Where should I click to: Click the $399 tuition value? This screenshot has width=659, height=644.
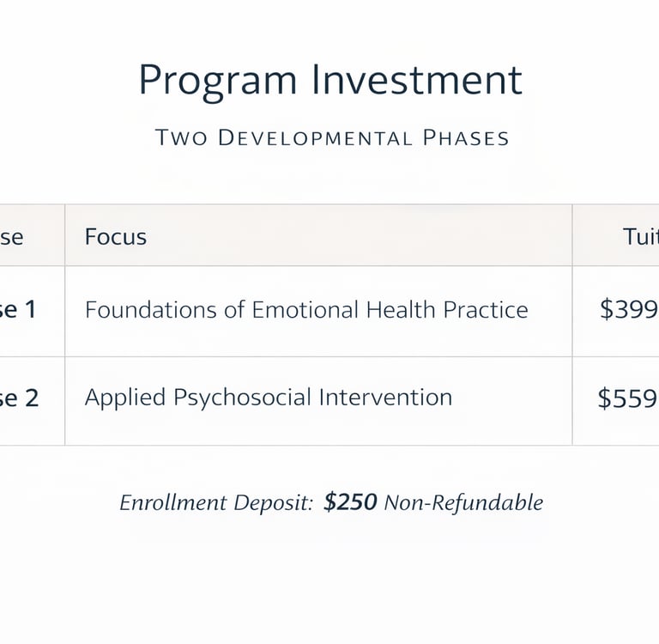pyautogui.click(x=628, y=310)
